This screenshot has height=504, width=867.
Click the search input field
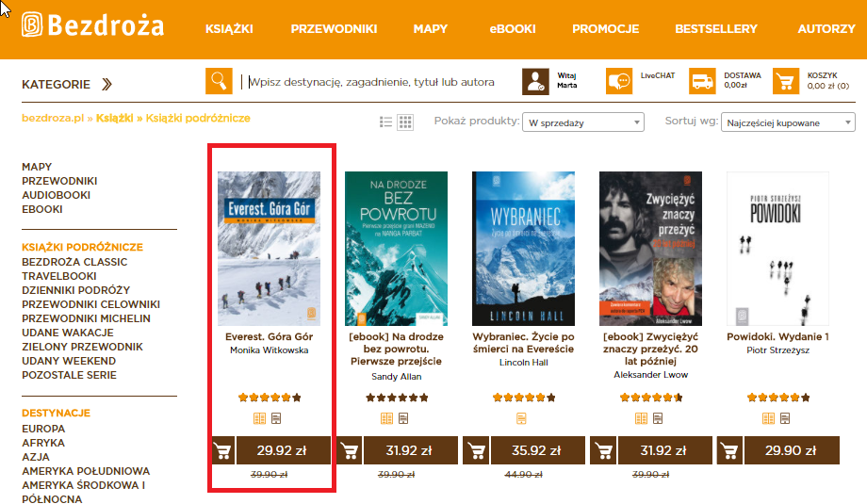pos(370,82)
